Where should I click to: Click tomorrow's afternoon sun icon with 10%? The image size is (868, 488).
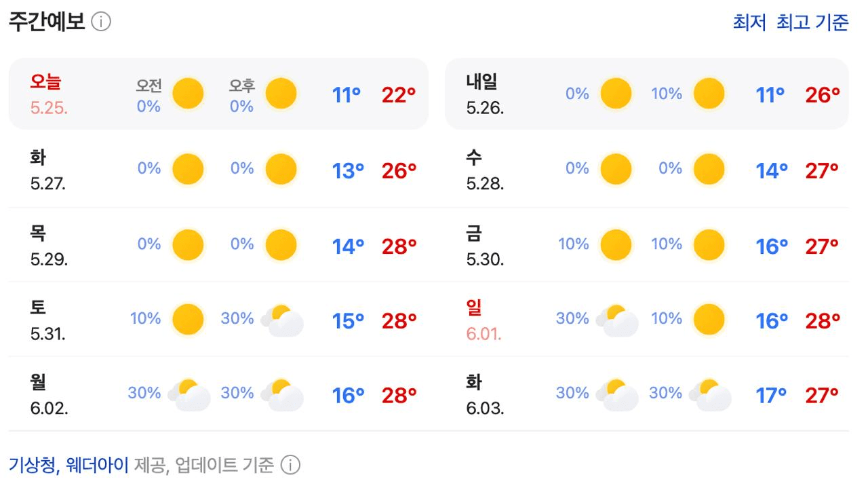click(709, 94)
